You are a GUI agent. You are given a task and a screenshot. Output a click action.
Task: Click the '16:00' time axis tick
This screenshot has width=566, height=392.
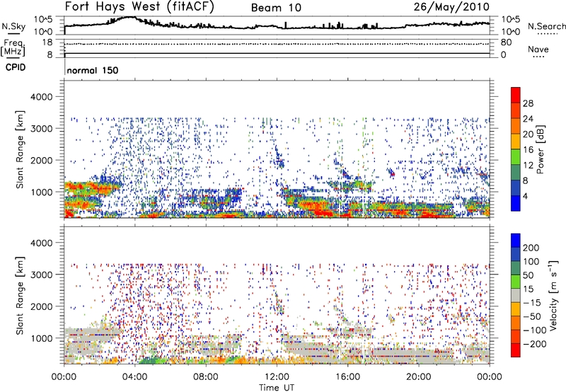347,377
